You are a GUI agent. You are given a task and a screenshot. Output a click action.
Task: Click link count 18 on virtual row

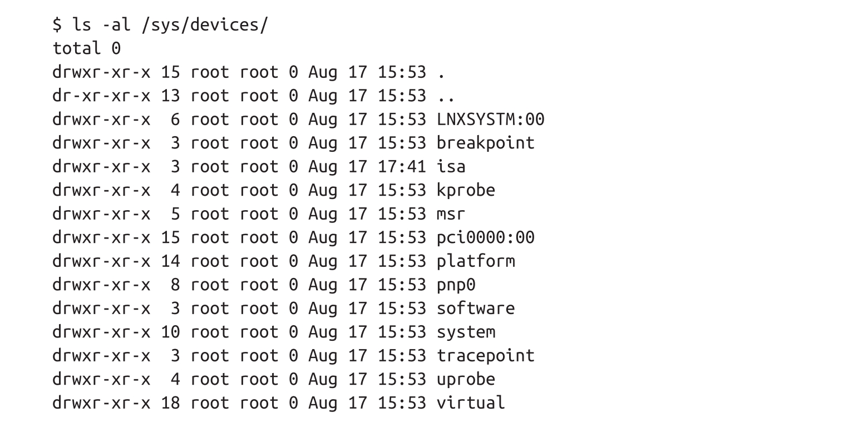[170, 403]
